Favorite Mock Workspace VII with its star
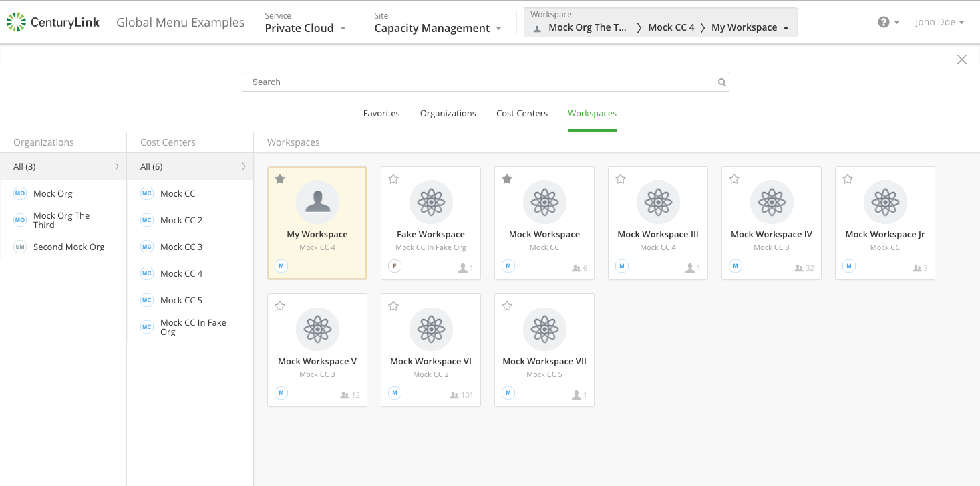This screenshot has height=486, width=980. coord(507,306)
